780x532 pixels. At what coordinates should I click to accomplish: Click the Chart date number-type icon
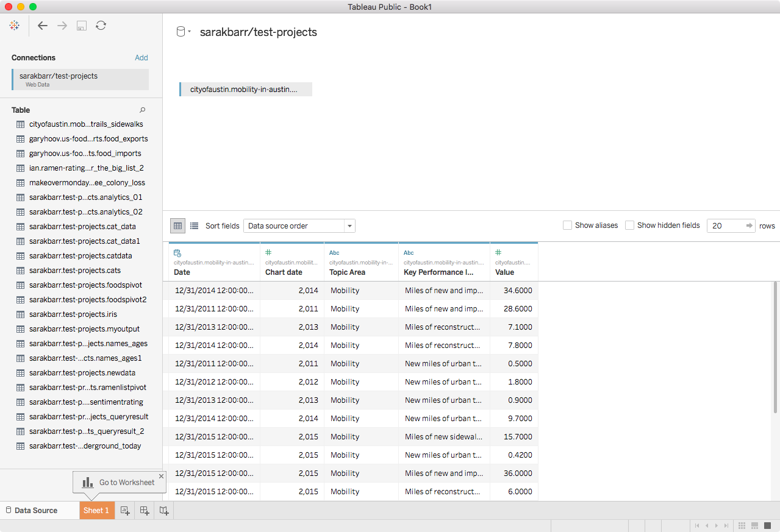click(x=268, y=253)
